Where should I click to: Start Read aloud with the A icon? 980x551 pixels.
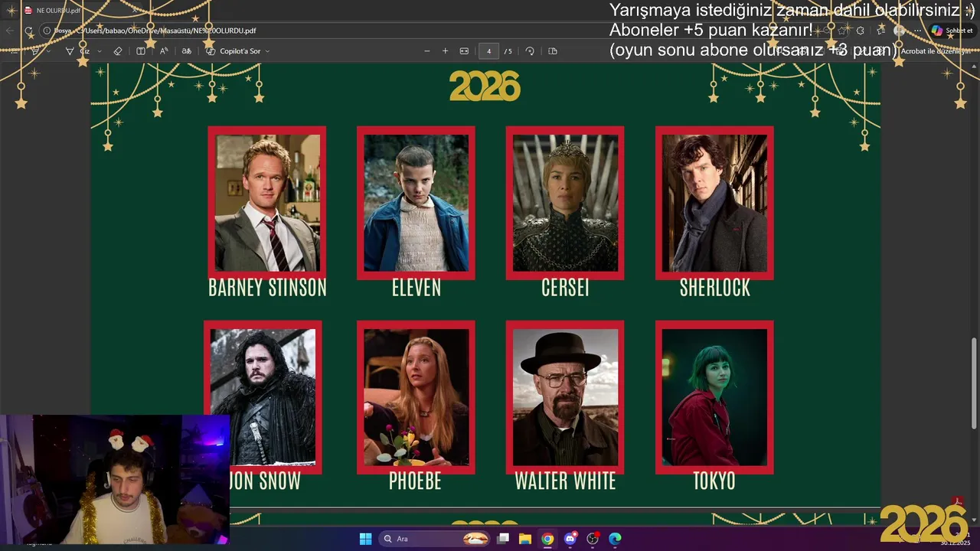pyautogui.click(x=164, y=51)
